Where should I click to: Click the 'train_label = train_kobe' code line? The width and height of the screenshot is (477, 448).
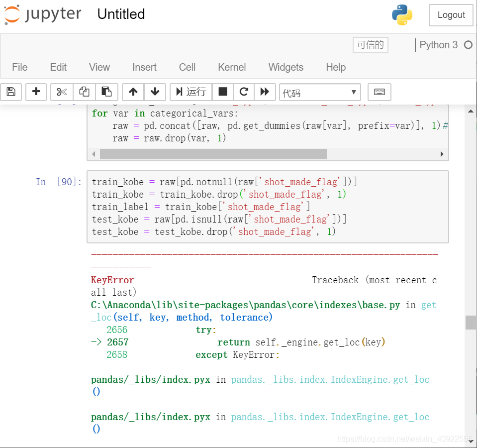(x=201, y=207)
